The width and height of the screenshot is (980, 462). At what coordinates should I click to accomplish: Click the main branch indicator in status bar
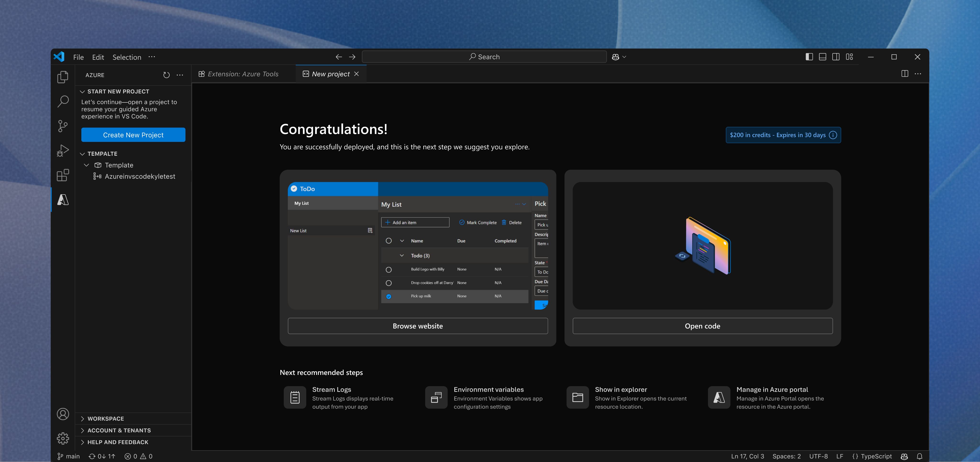coord(68,456)
